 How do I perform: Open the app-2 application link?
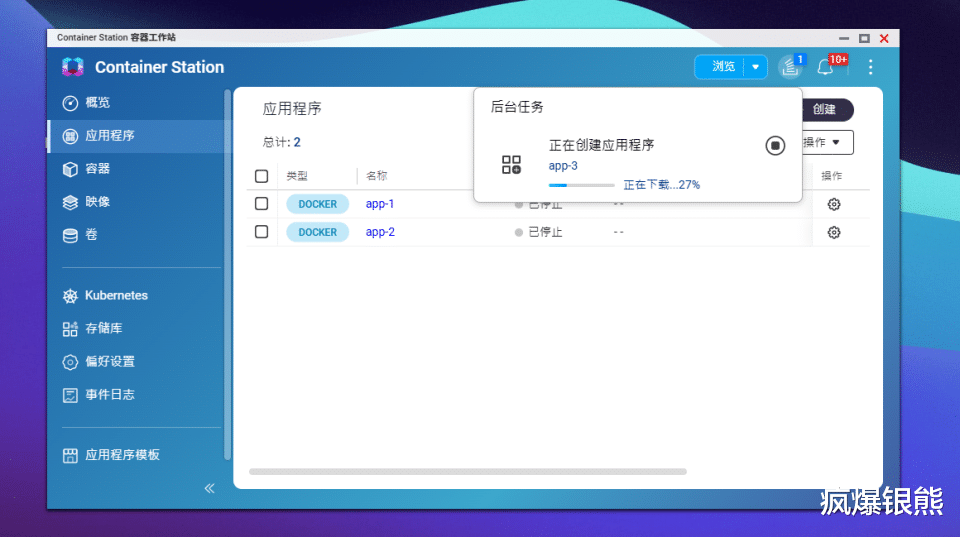[380, 232]
